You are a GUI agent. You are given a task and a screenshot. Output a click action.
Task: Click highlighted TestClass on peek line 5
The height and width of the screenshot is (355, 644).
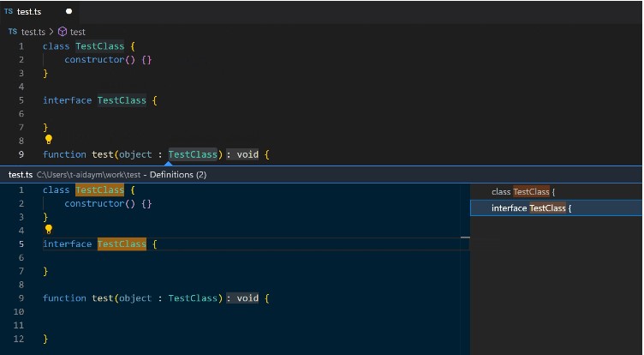point(122,244)
